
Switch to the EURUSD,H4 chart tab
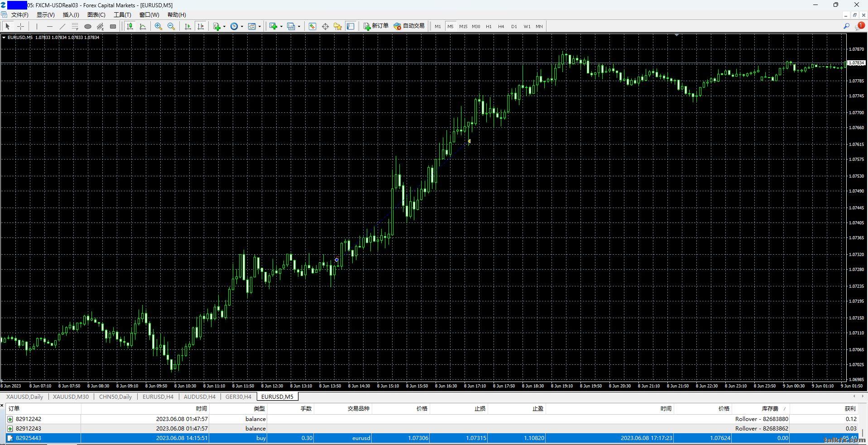pyautogui.click(x=158, y=397)
